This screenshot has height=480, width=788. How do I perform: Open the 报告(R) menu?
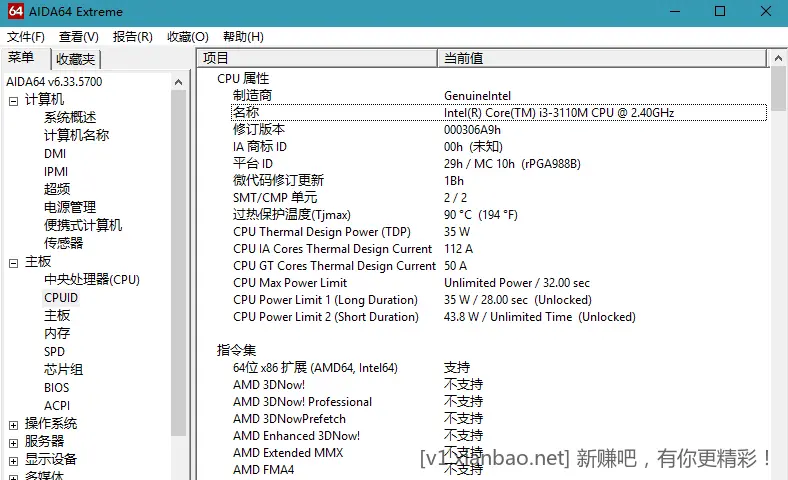pyautogui.click(x=133, y=37)
